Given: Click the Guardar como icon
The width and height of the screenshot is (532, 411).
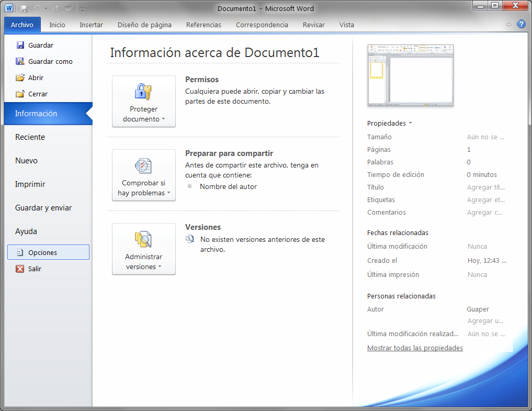Looking at the screenshot, I should pyautogui.click(x=20, y=61).
